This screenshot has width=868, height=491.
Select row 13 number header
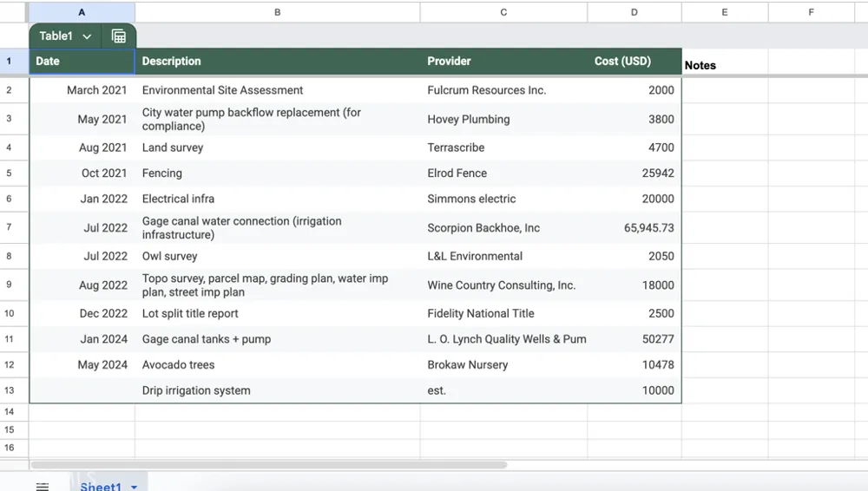(x=10, y=390)
